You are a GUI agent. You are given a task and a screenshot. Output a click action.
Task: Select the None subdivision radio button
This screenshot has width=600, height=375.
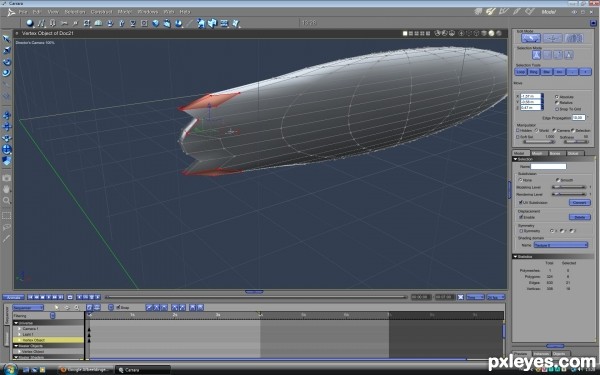[520, 180]
